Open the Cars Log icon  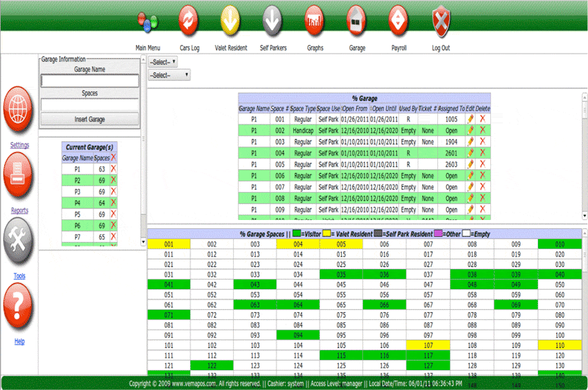189,20
